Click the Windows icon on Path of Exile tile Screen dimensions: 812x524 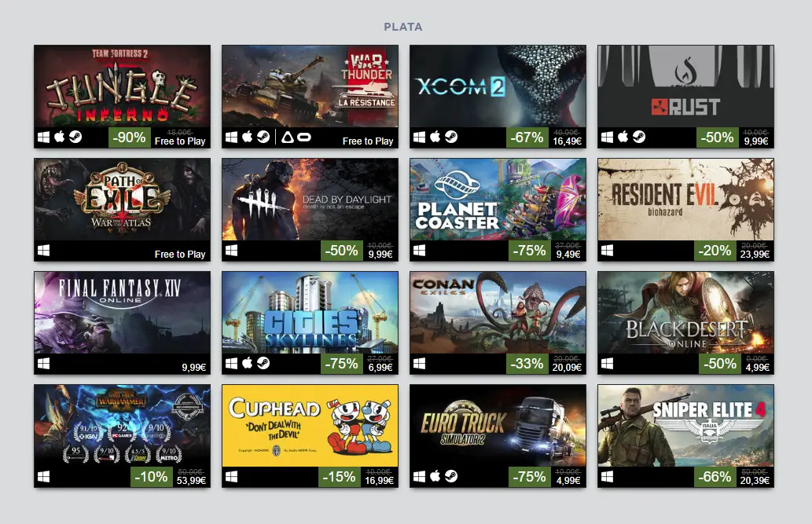(43, 251)
